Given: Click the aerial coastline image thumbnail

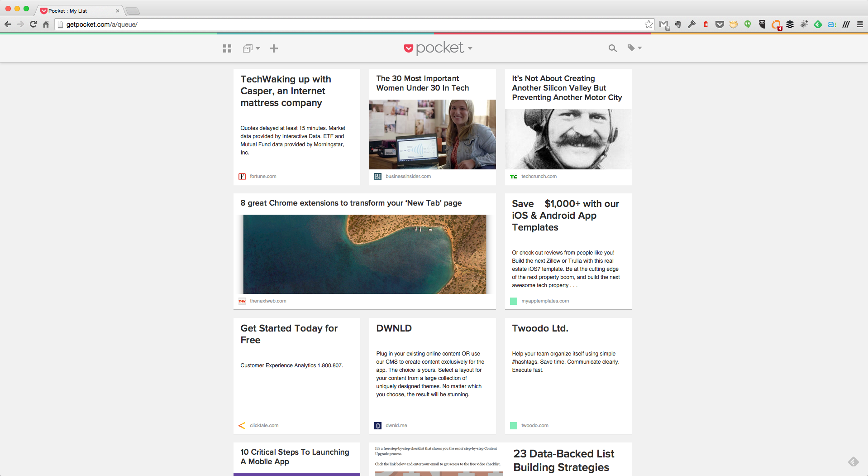Looking at the screenshot, I should pos(365,254).
